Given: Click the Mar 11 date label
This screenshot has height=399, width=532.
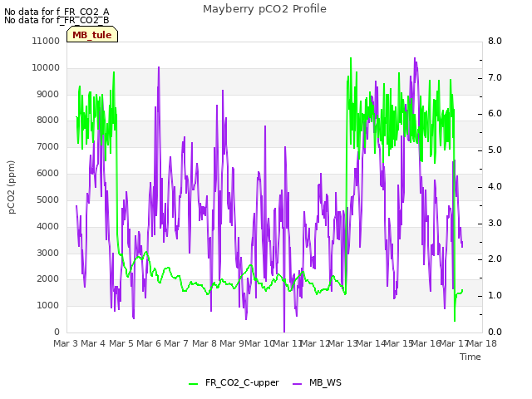Looking at the screenshot, I should pyautogui.click(x=288, y=343).
